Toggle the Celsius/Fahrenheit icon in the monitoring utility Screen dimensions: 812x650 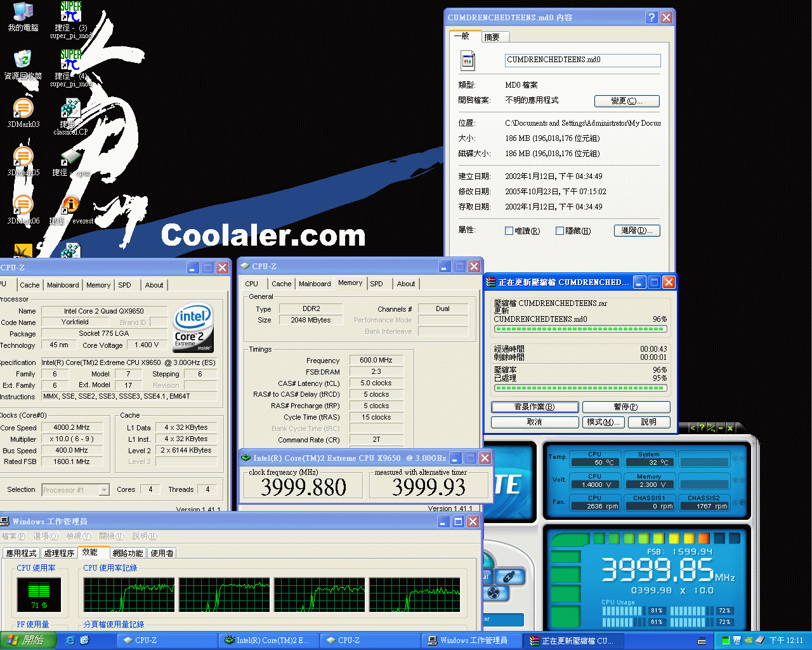click(x=711, y=428)
